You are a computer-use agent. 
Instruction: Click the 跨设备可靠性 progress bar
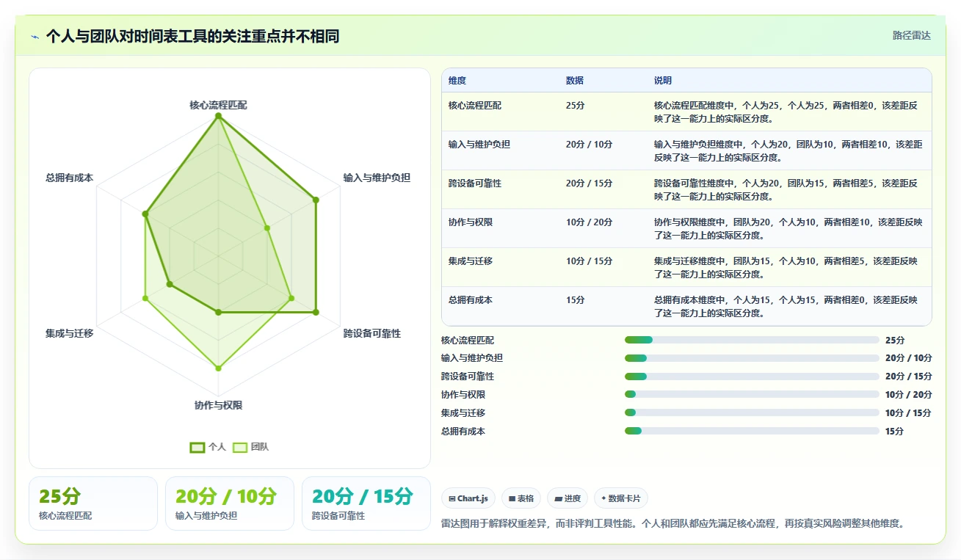click(x=752, y=377)
